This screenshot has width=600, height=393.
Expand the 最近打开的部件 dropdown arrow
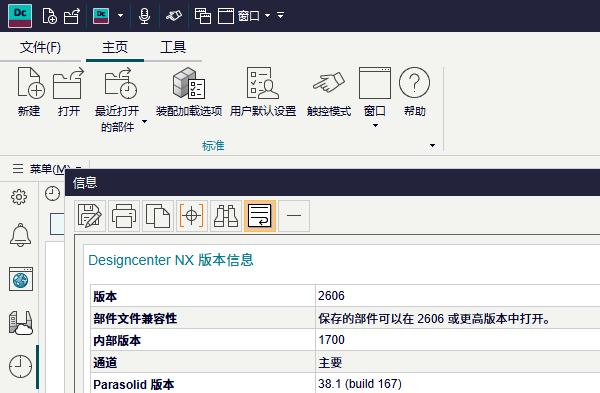click(x=145, y=121)
